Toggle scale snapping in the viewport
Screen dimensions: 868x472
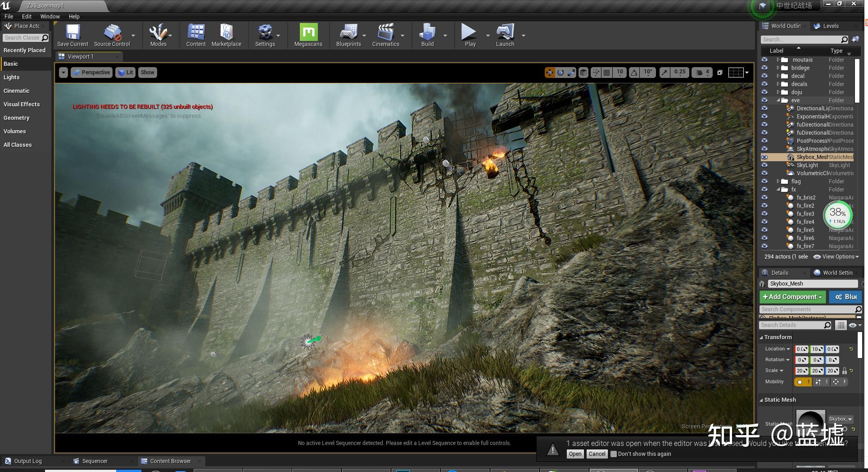665,73
